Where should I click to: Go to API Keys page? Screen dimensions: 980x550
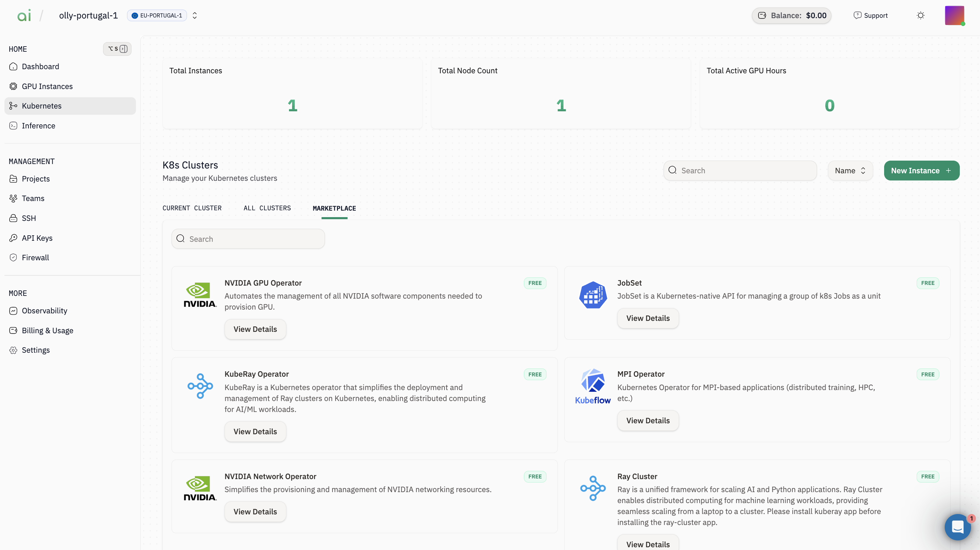[37, 238]
